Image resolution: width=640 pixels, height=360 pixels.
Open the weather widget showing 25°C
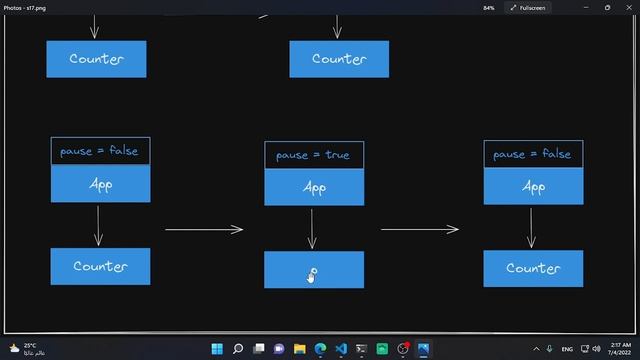pyautogui.click(x=27, y=349)
